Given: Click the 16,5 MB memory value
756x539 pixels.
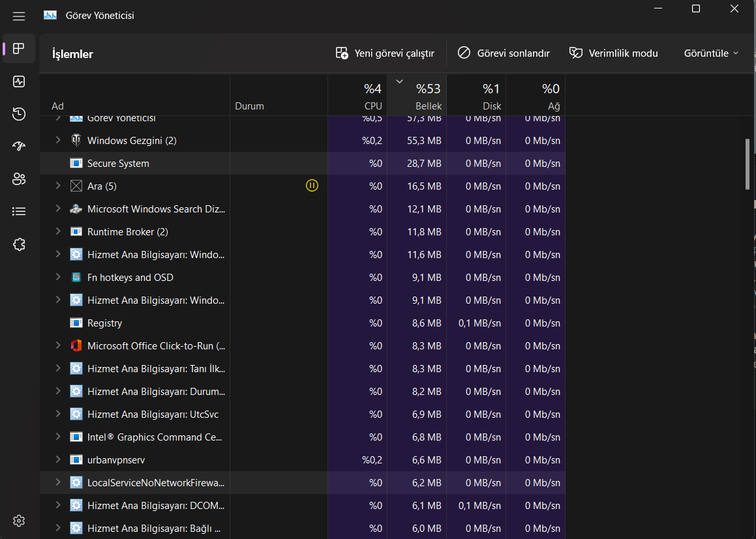Looking at the screenshot, I should pyautogui.click(x=424, y=186).
